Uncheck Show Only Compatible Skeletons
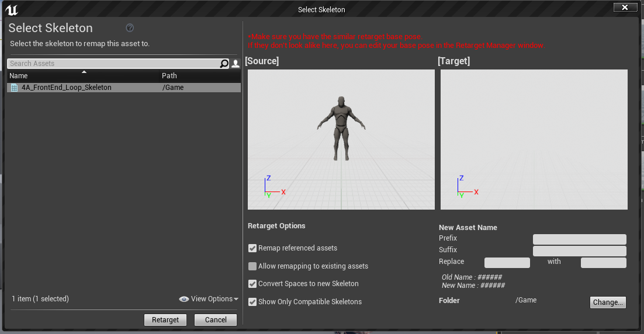Viewport: 644px width, 334px height. 252,302
